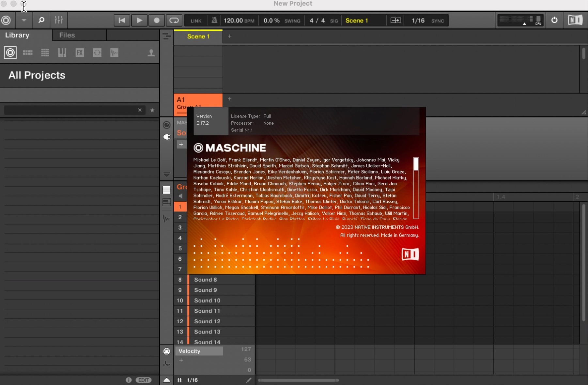The height and width of the screenshot is (385, 588).
Task: Open the channel properties icon
Action: click(x=166, y=125)
